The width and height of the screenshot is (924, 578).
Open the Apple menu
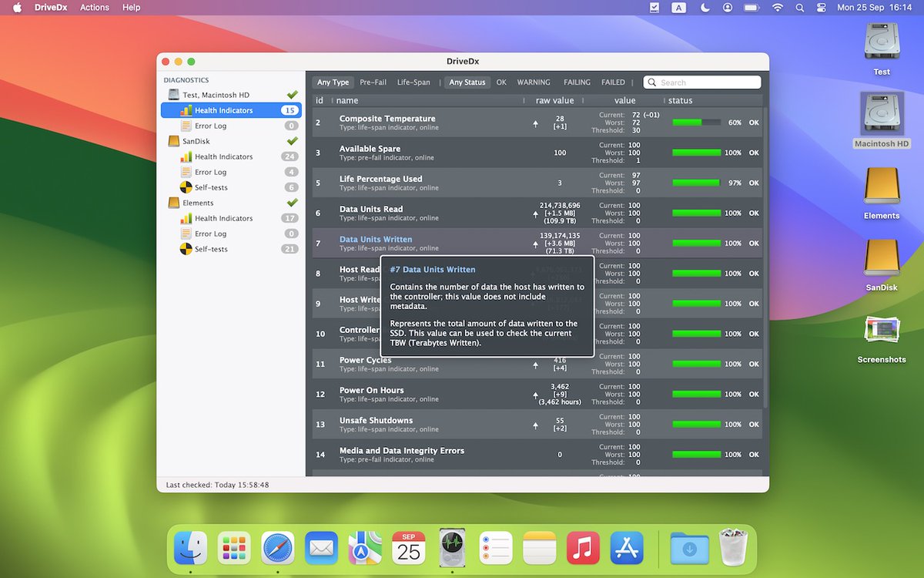pos(16,7)
